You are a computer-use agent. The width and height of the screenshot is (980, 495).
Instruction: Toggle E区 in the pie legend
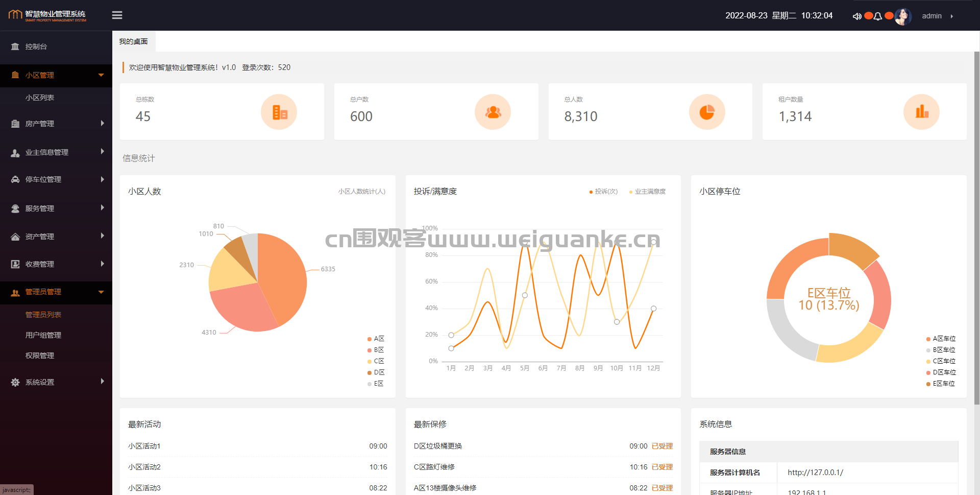pyautogui.click(x=376, y=384)
